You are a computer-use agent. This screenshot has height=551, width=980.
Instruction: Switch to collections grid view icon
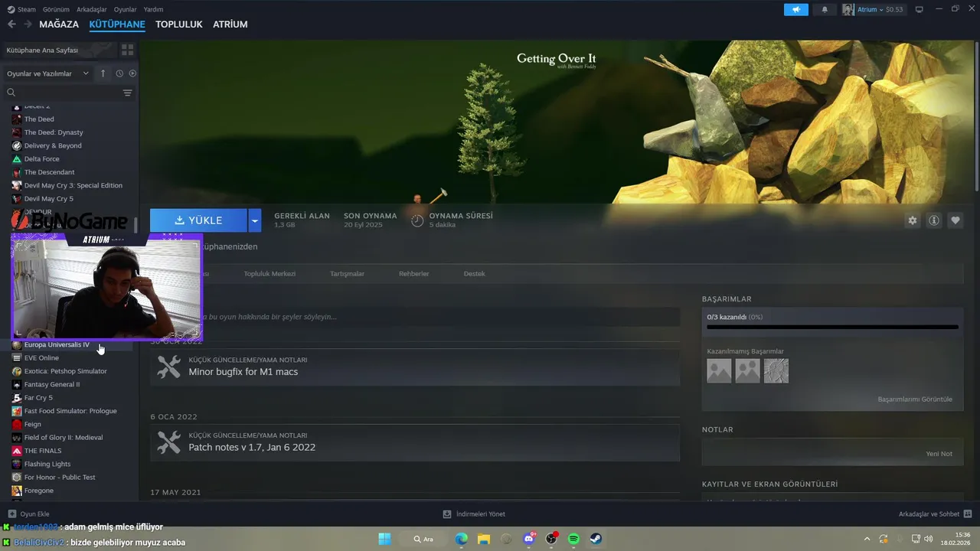pyautogui.click(x=127, y=50)
